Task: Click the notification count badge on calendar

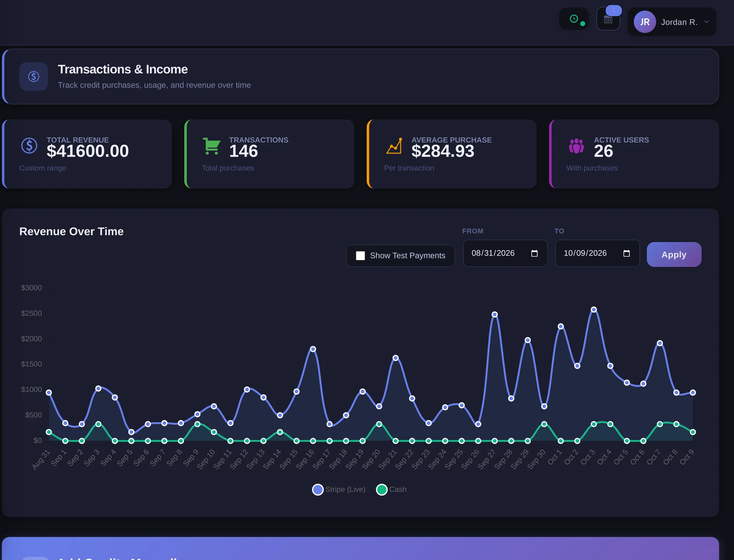Action: pyautogui.click(x=614, y=10)
